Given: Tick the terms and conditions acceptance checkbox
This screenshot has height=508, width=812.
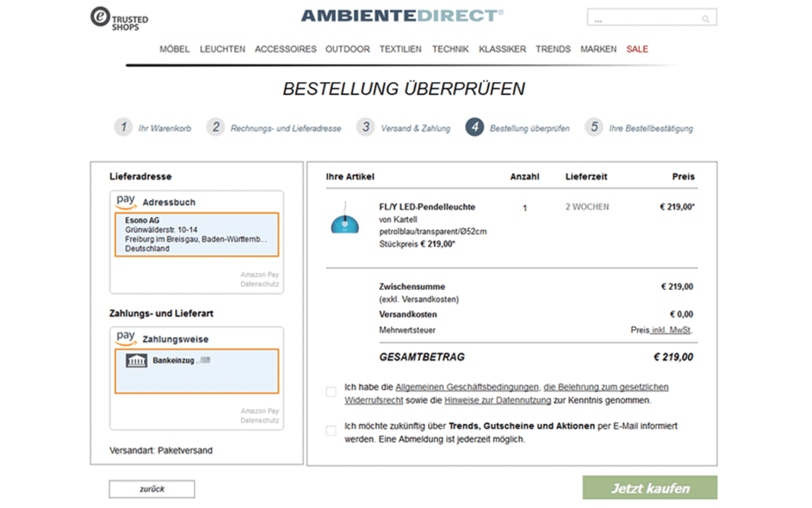Looking at the screenshot, I should pyautogui.click(x=331, y=391).
